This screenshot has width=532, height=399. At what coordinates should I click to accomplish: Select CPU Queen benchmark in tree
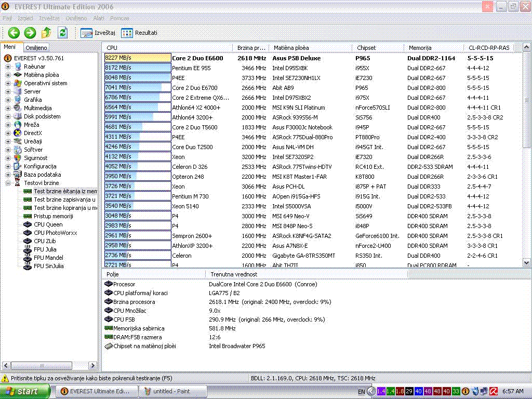coord(48,224)
